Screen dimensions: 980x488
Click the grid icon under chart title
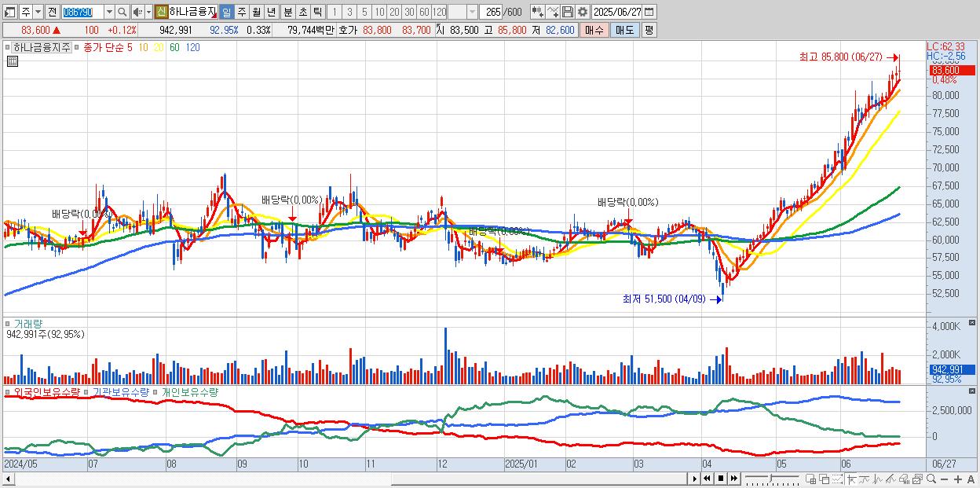pos(13,62)
